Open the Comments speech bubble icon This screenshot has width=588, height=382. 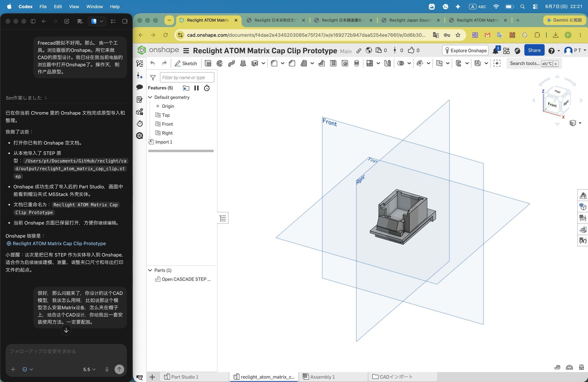tap(140, 87)
